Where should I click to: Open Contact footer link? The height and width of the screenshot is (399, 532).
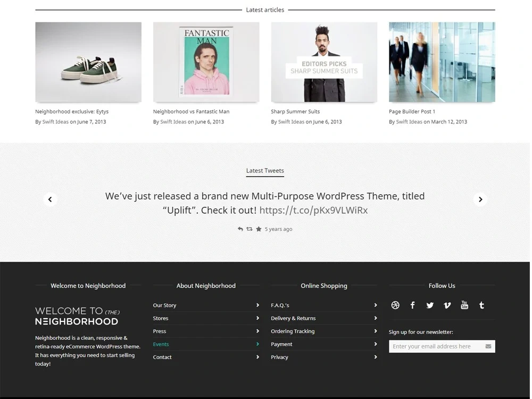(162, 357)
